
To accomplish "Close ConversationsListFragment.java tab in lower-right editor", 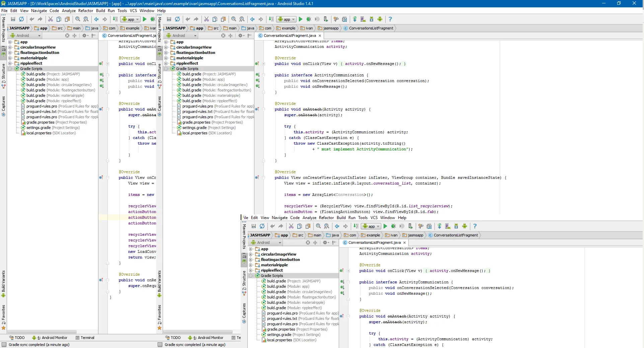I will pyautogui.click(x=404, y=242).
